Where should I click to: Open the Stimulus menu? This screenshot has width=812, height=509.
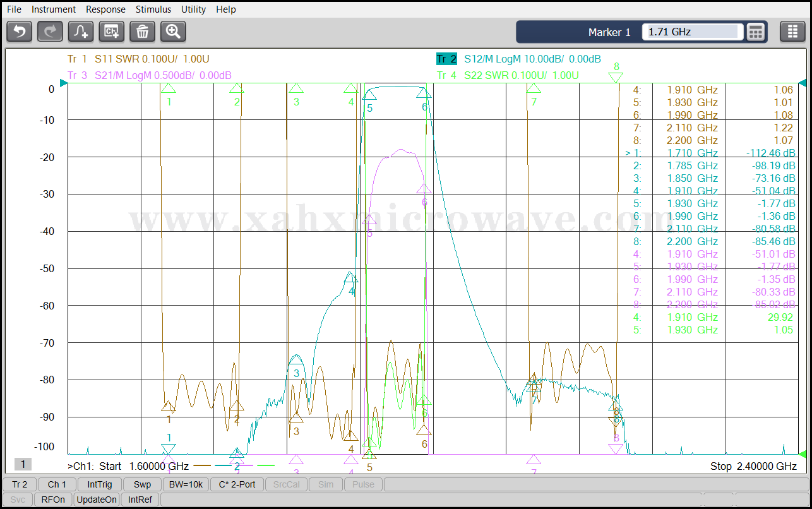point(153,9)
